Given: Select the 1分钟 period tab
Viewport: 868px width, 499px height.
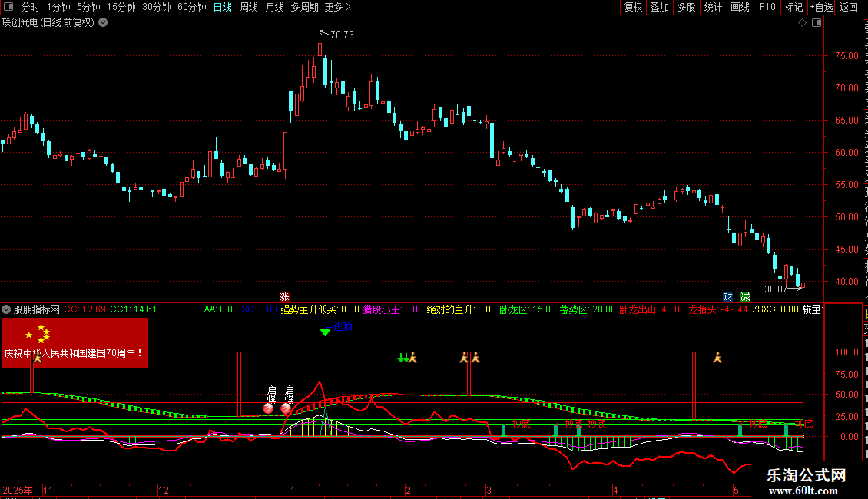Looking at the screenshot, I should pos(58,7).
